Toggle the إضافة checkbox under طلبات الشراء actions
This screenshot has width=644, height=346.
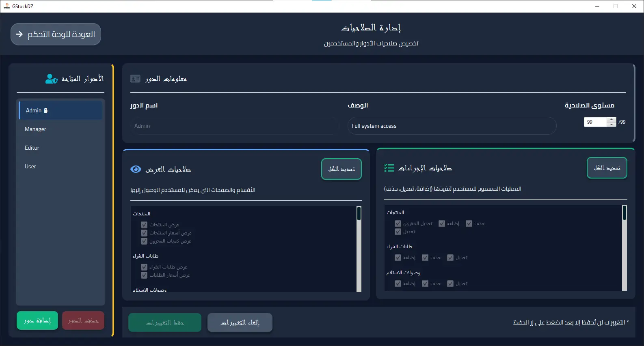[398, 258]
